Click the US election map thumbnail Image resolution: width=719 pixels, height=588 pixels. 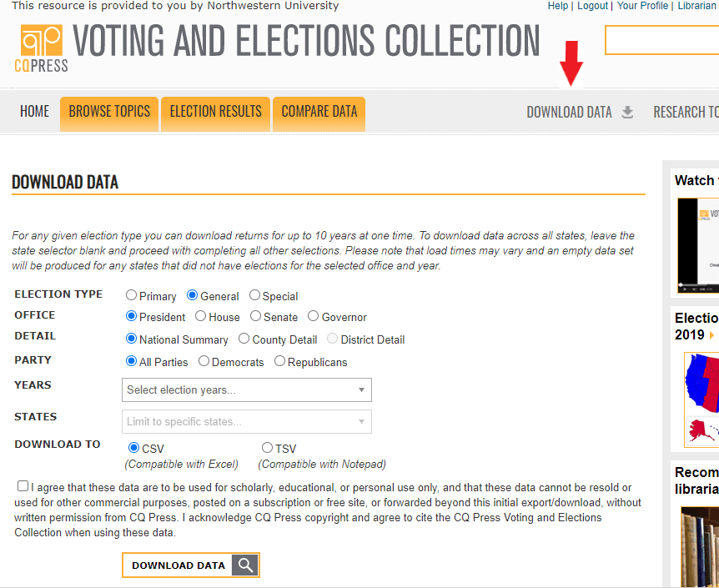701,396
